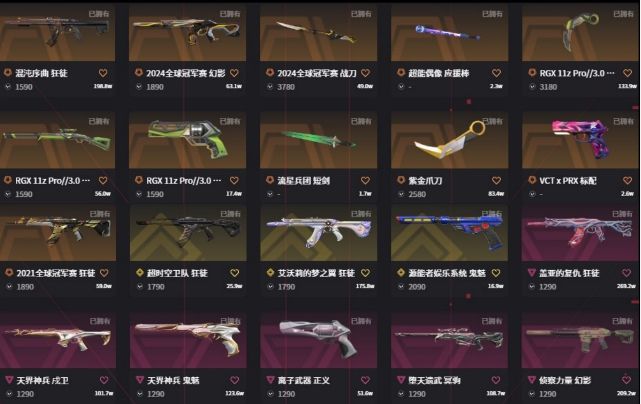Open the 2024全球冠军赛 战刀 knife thumbnail
The height and width of the screenshot is (404, 641).
pos(318,33)
